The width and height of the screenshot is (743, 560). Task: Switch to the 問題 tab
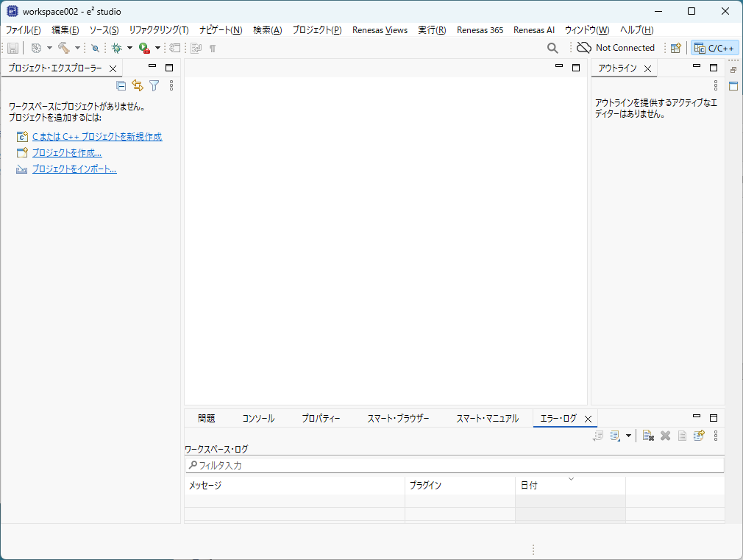click(x=207, y=418)
